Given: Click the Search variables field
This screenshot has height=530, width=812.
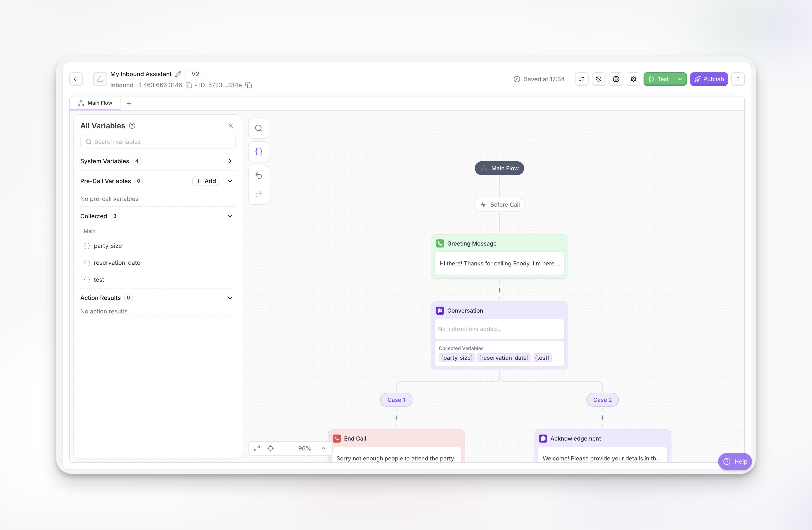Looking at the screenshot, I should pyautogui.click(x=158, y=142).
